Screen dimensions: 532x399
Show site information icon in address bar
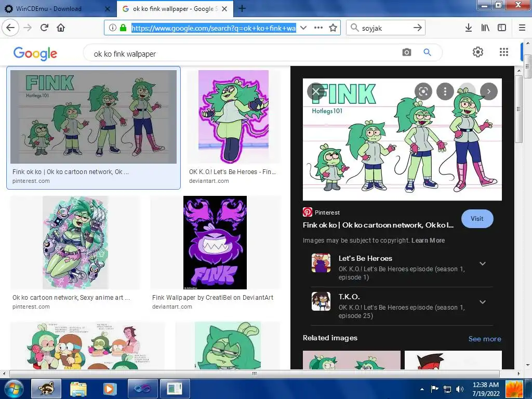click(113, 28)
